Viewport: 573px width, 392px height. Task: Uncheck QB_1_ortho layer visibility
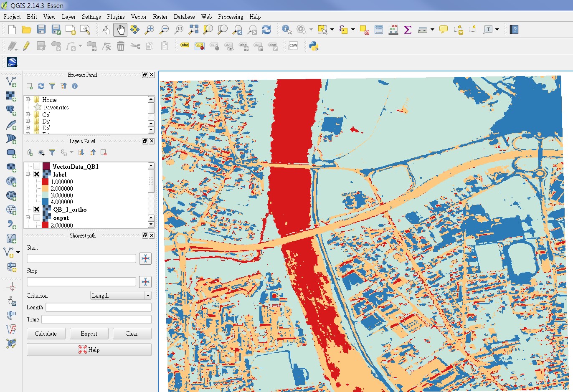37,209
